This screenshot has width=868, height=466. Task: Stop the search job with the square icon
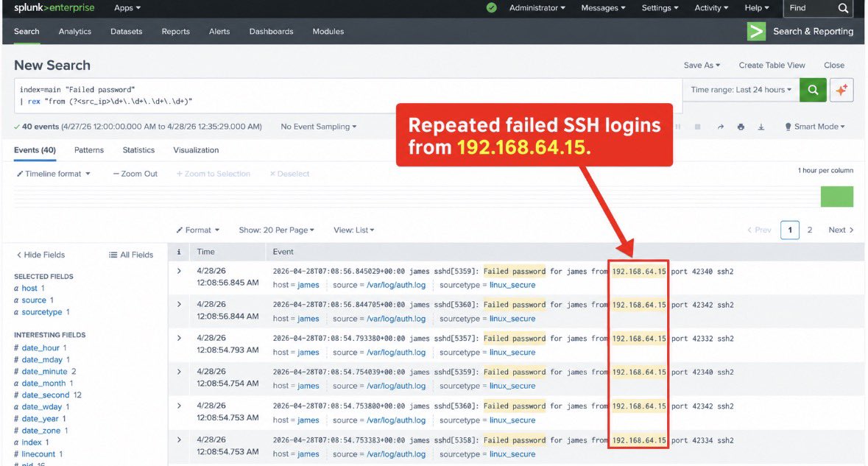pos(697,127)
